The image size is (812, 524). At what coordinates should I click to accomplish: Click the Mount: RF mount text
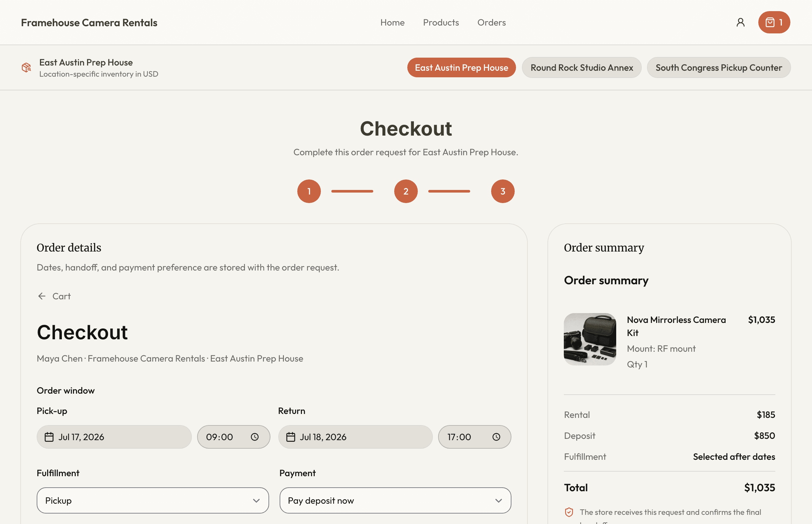(661, 349)
